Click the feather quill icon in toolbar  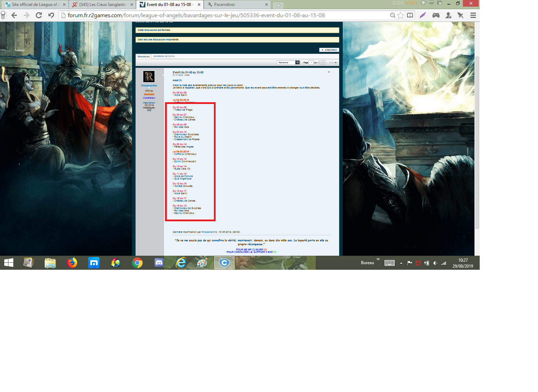[423, 15]
